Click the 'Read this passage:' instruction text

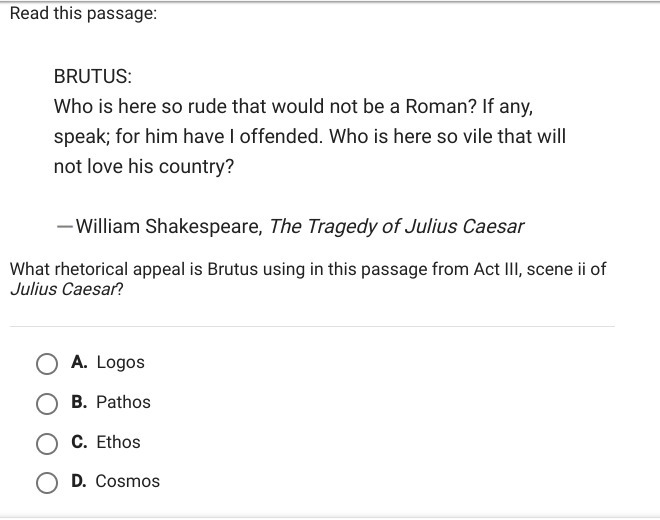coord(83,13)
